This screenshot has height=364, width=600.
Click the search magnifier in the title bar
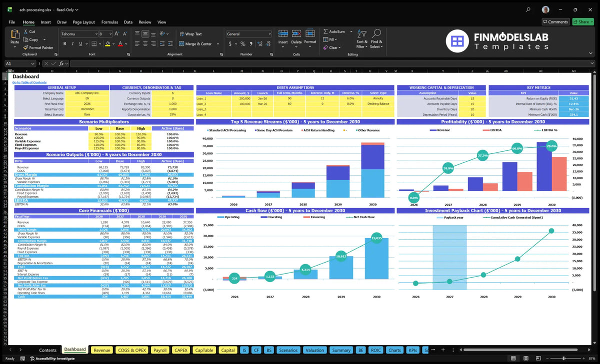[x=528, y=9]
